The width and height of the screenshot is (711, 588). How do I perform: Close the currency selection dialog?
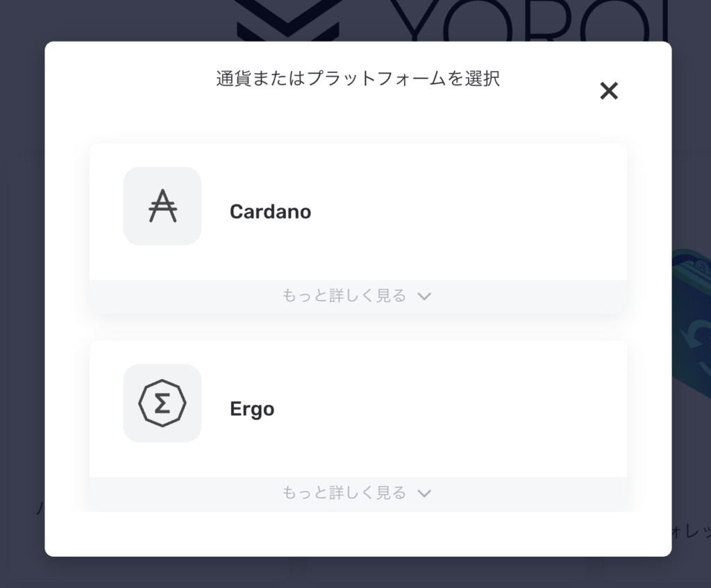point(609,91)
